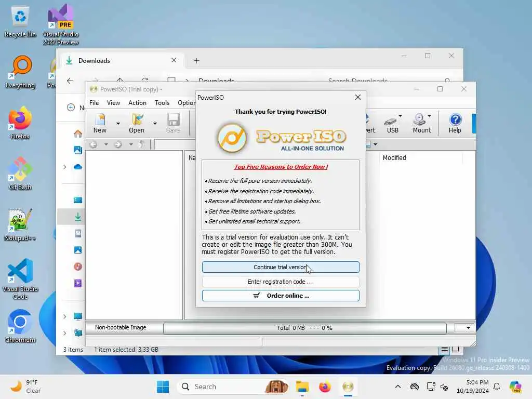Click the USB toolbar icon

pos(392,123)
